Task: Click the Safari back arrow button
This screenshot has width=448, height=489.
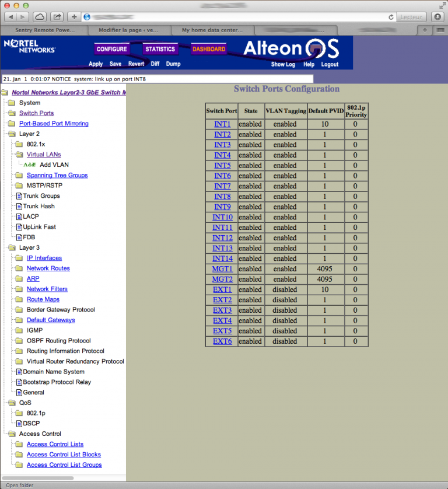Action: click(11, 17)
